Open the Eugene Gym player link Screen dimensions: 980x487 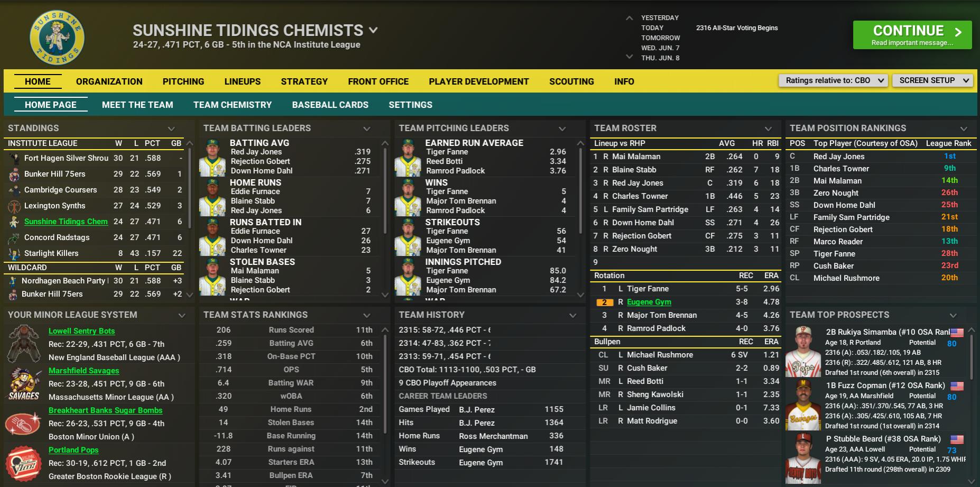click(x=649, y=302)
